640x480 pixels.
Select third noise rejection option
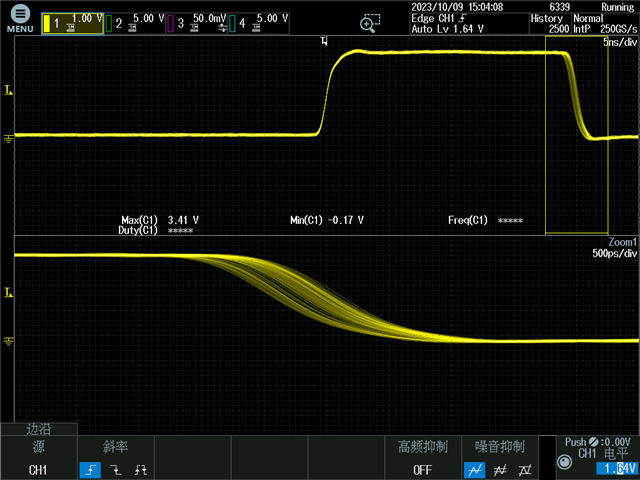pyautogui.click(x=525, y=470)
